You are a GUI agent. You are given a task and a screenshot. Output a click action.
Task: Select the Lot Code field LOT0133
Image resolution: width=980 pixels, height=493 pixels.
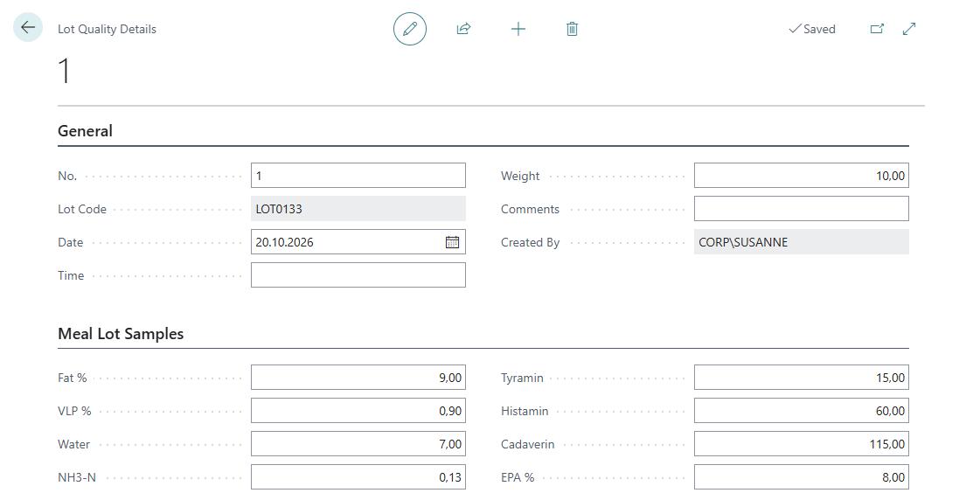(x=358, y=209)
